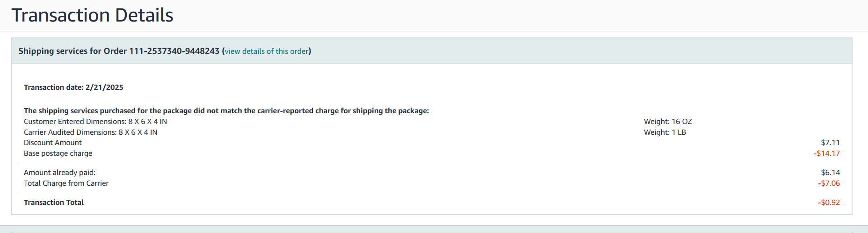Click the Base postage charge label

[58, 153]
